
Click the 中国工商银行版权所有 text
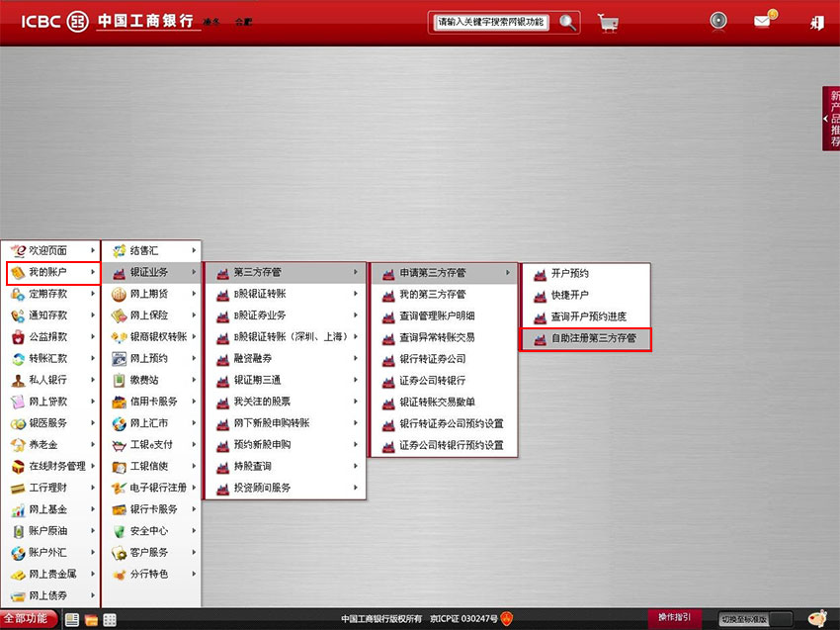pos(381,619)
